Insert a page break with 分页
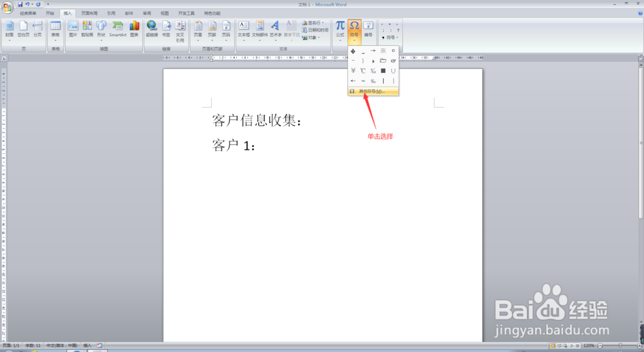Viewport: 644px width, 352px height. 37,29
